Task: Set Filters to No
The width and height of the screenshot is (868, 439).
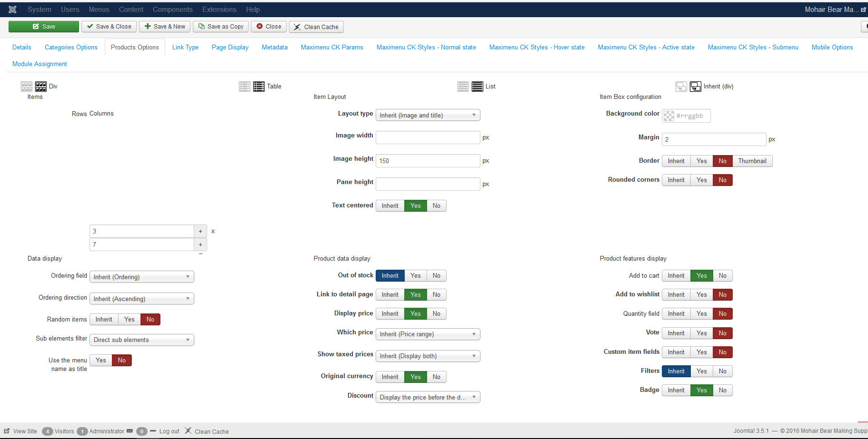Action: coord(723,371)
